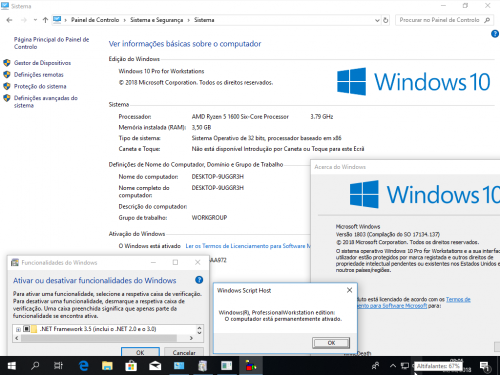The width and height of the screenshot is (500, 375).
Task: Confirm with OK in Funcionalidades do Windows
Action: [x=140, y=352]
